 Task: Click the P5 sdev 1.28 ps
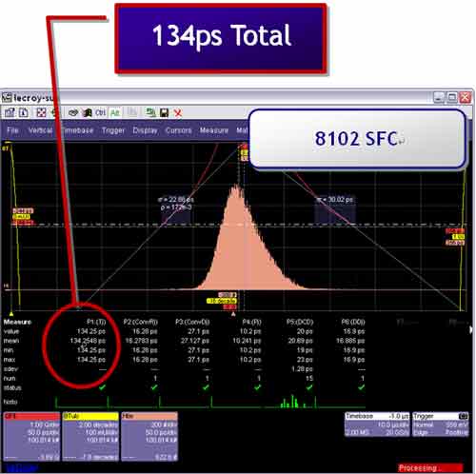tap(302, 369)
